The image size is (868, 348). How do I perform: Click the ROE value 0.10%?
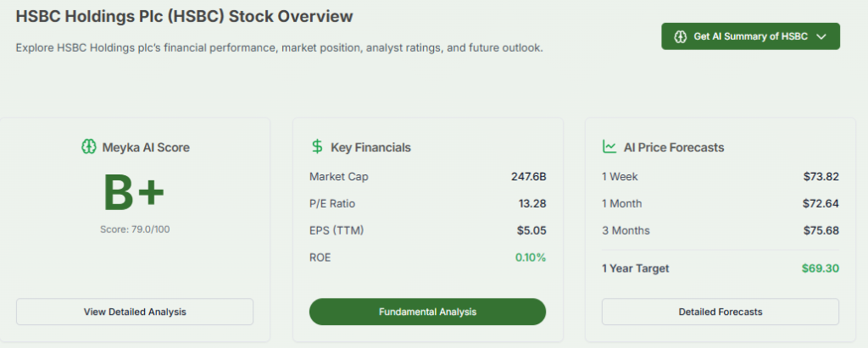tap(529, 257)
